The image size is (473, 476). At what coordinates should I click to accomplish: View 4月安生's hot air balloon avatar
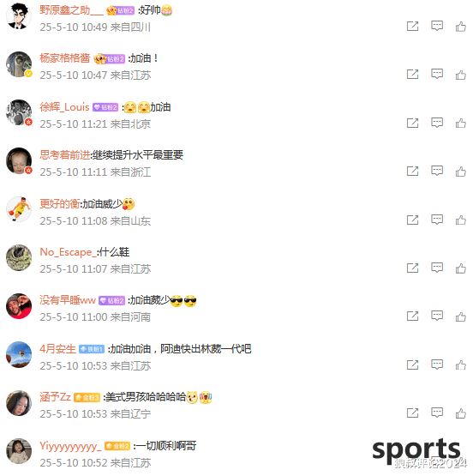pyautogui.click(x=19, y=354)
